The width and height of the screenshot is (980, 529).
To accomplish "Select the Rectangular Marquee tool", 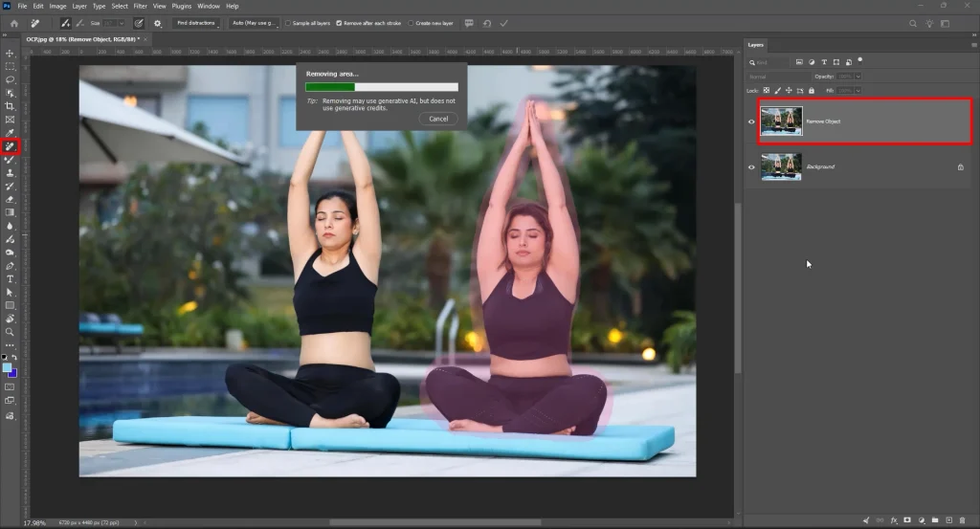I will pos(10,66).
